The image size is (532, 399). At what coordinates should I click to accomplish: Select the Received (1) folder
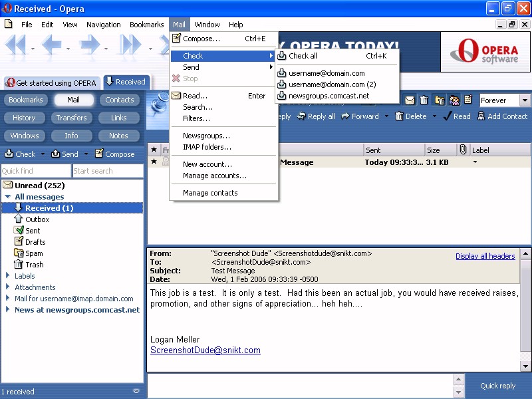[x=72, y=208]
